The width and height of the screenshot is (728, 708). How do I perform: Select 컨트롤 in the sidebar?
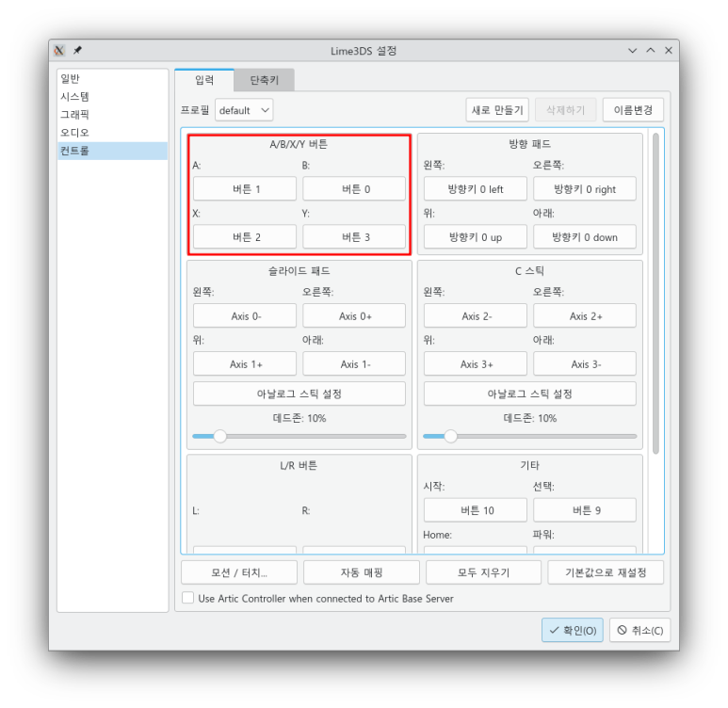click(112, 151)
